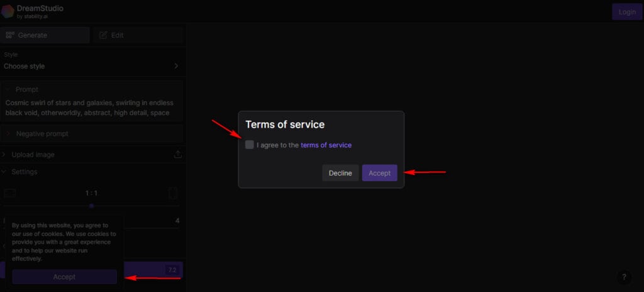
Task: Expand the Negative prompt section
Action: [x=42, y=133]
